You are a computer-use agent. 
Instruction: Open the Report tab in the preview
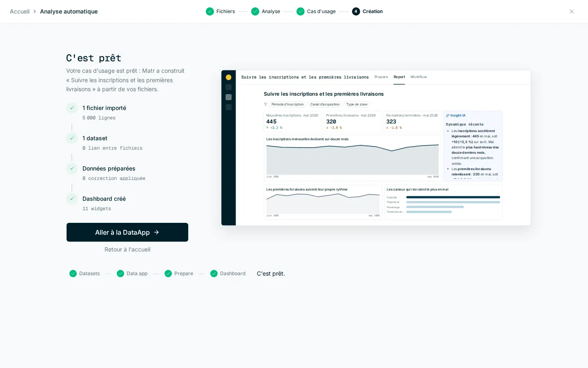click(x=399, y=77)
